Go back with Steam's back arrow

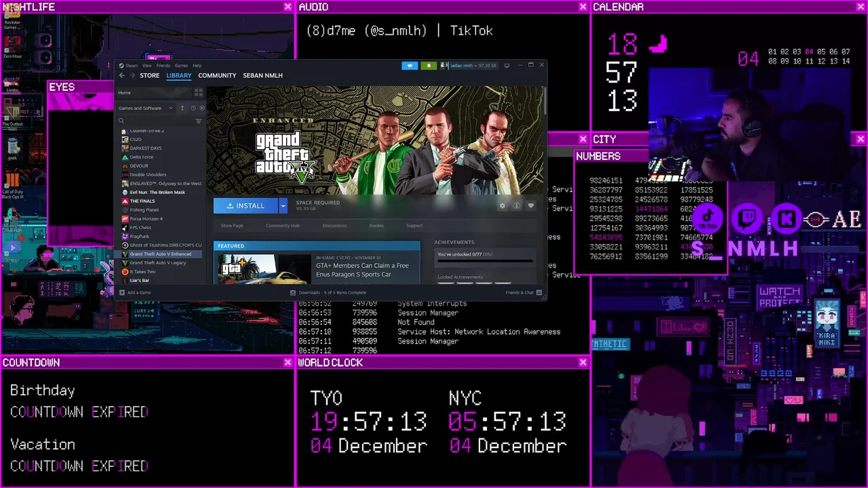pos(121,75)
